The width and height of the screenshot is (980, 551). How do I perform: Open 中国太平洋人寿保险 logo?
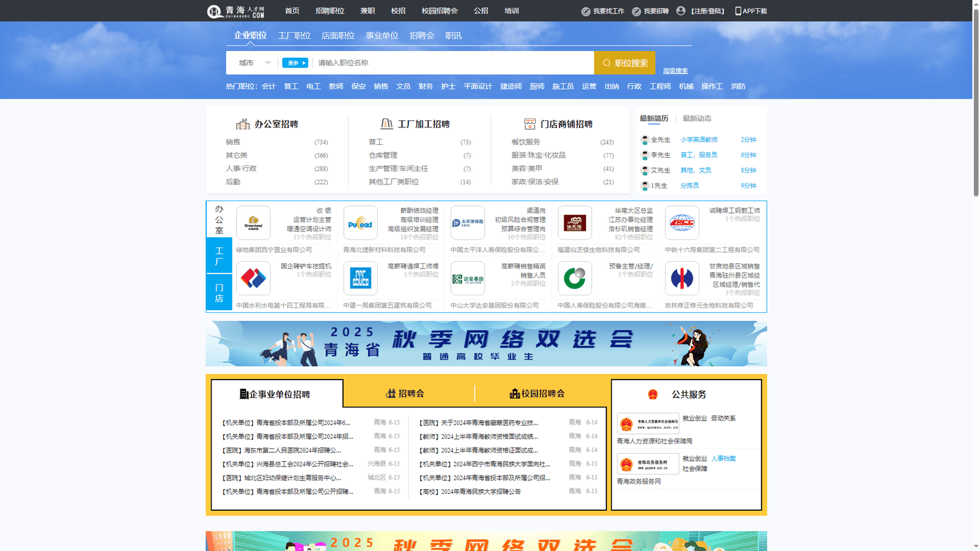pos(468,223)
